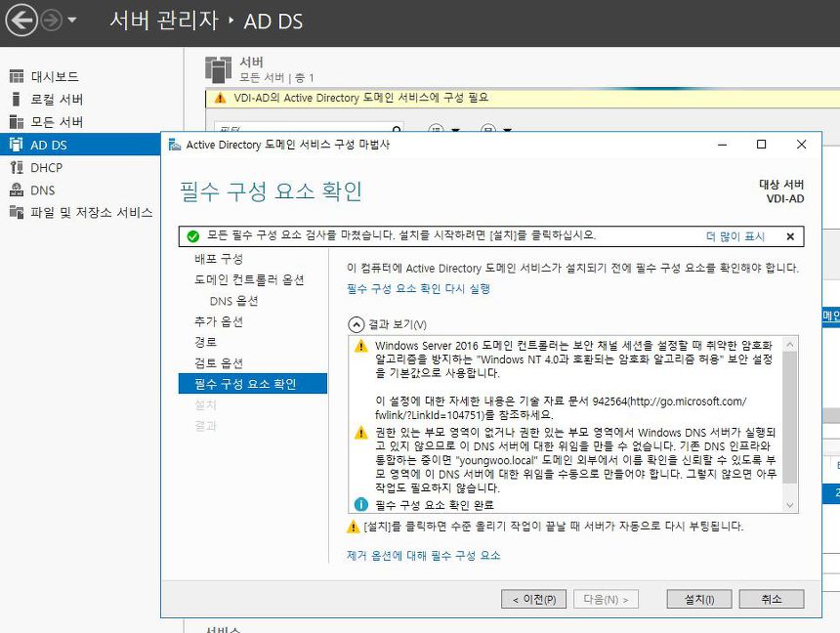The image size is (840, 633).
Task: Click the File and Storage Services icon
Action: 17,212
